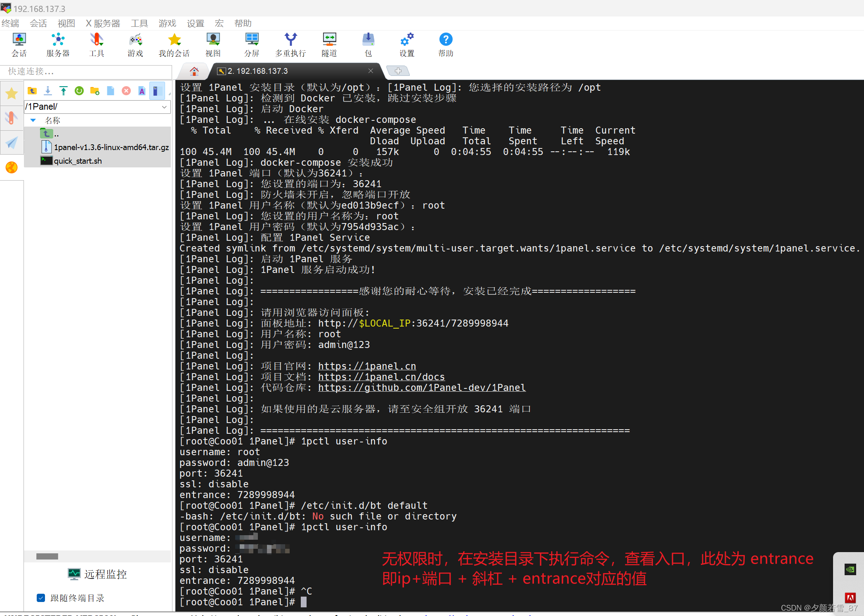Create new folder in SFTP toolbar
This screenshot has width=864, height=616.
coord(95,91)
